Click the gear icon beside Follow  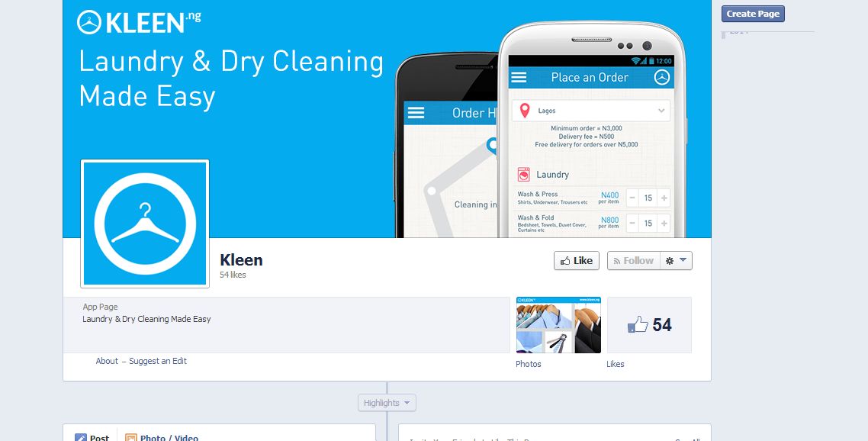tap(670, 261)
